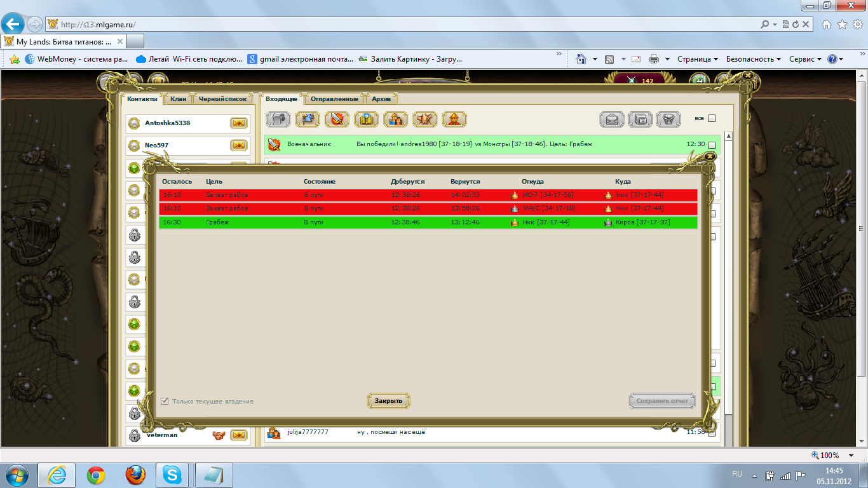Viewport: 868px width, 488px height.
Task: Expand the Безопасность dropdown menu
Action: [x=754, y=59]
